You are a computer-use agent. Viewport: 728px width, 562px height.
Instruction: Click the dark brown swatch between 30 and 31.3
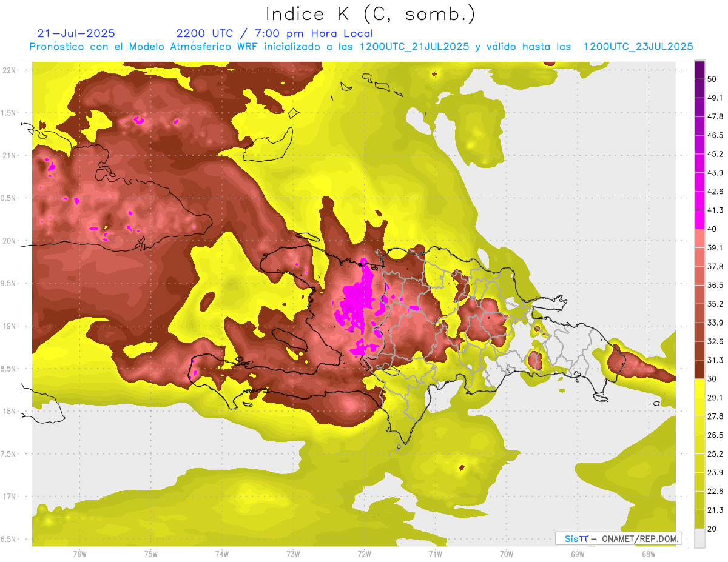tap(700, 369)
